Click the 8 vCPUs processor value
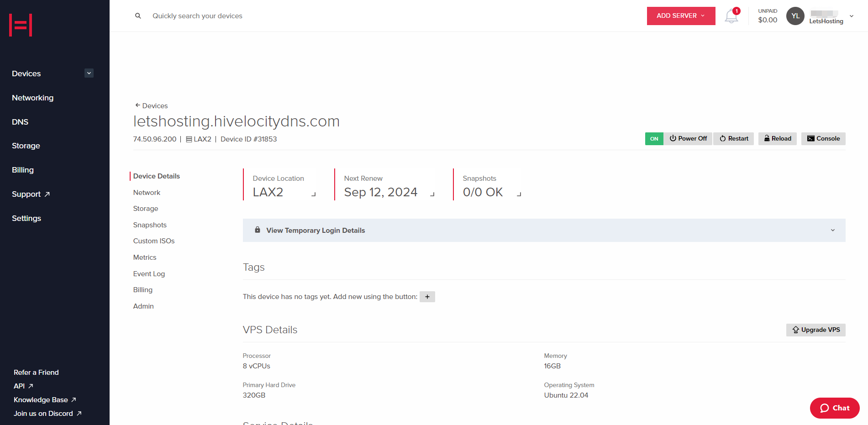 pyautogui.click(x=257, y=366)
